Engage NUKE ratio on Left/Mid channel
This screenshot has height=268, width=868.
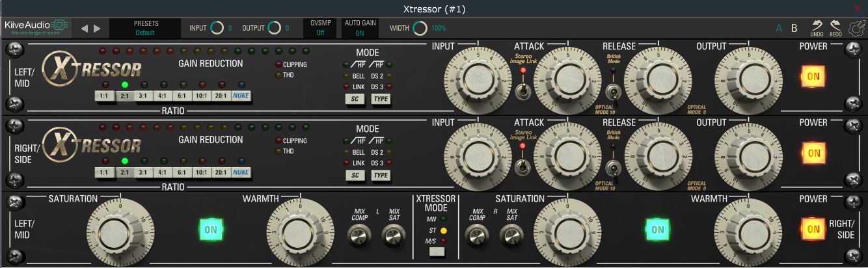[x=241, y=96]
